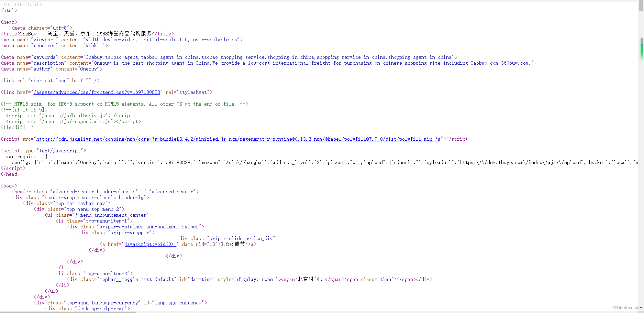Click the meta renderer webkit line
Image resolution: width=644 pixels, height=313 pixels.
click(54, 45)
